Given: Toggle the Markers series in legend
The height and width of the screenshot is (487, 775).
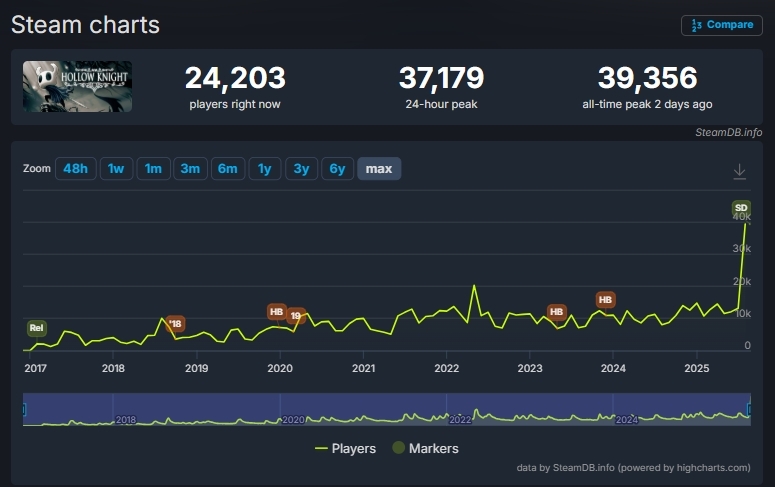Looking at the screenshot, I should coord(425,449).
